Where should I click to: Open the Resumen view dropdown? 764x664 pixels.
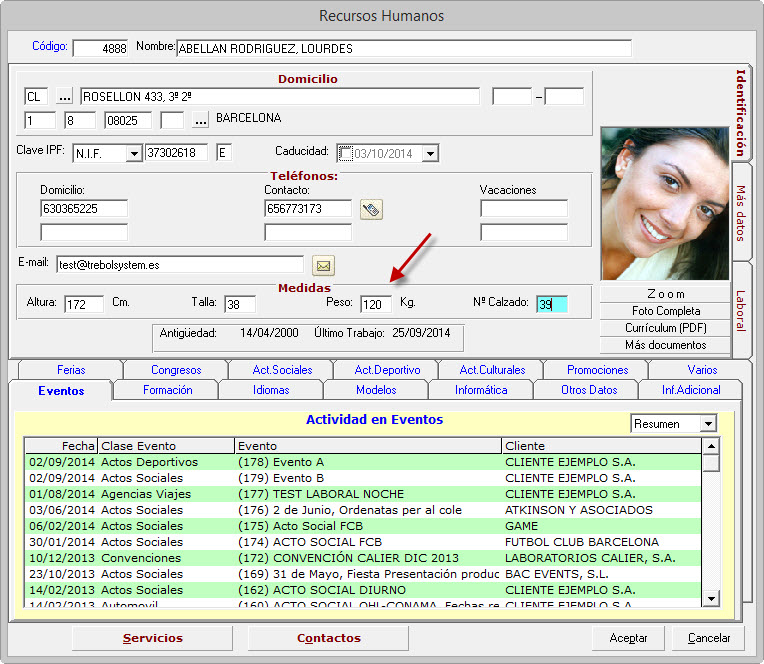(708, 424)
